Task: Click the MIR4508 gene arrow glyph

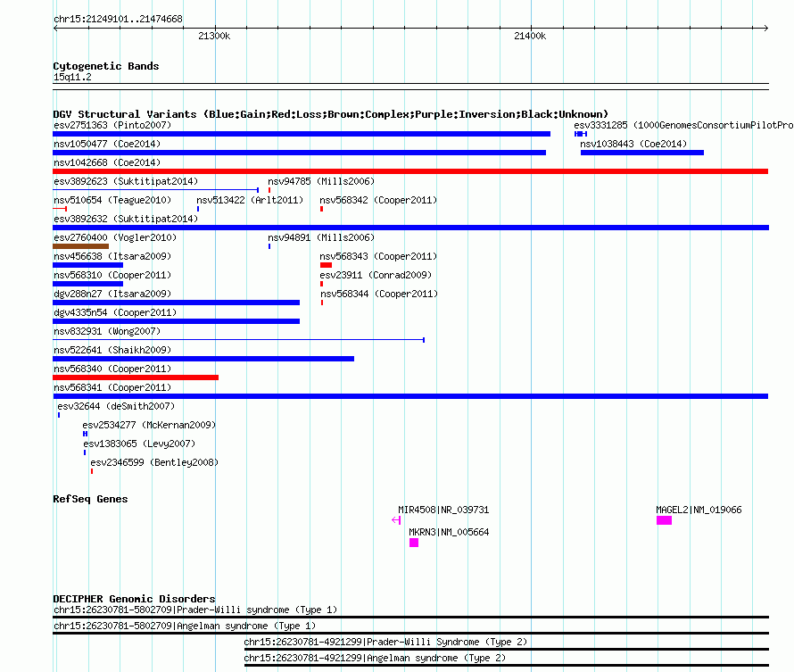Action: pos(396,520)
